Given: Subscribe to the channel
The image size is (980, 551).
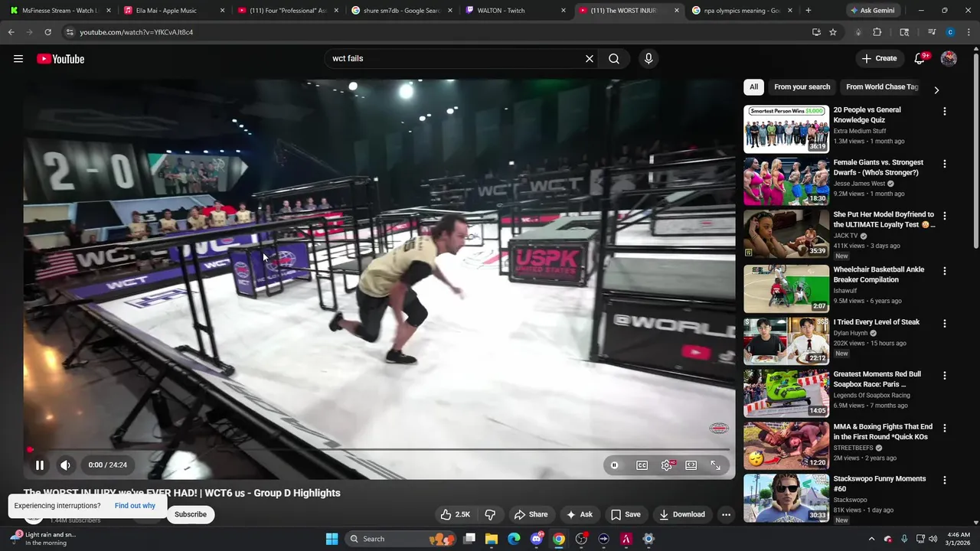Looking at the screenshot, I should [191, 514].
